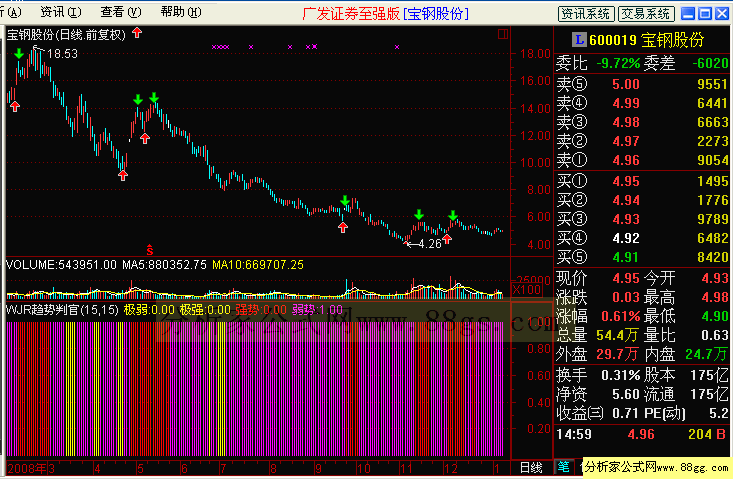This screenshot has width=733, height=479.
Task: Click the 现价 4.95 value
Action: coord(626,279)
